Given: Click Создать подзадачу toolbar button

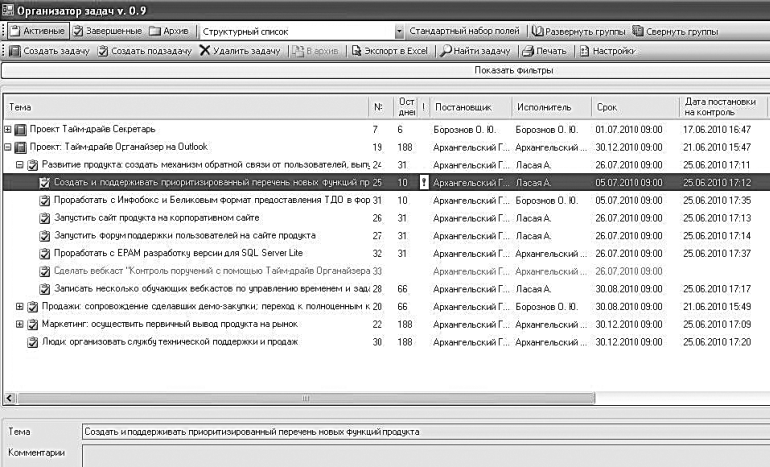Looking at the screenshot, I should (x=144, y=51).
